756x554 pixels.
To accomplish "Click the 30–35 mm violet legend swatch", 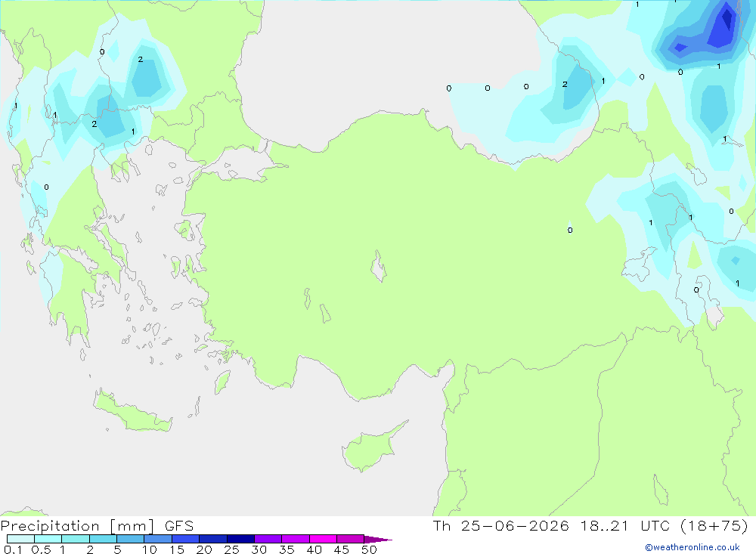I will (x=268, y=539).
